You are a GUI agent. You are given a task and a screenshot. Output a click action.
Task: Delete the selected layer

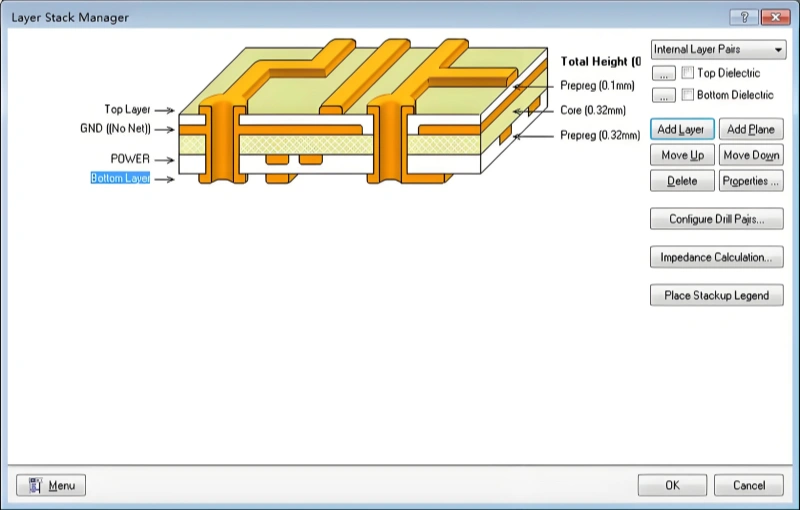681,181
